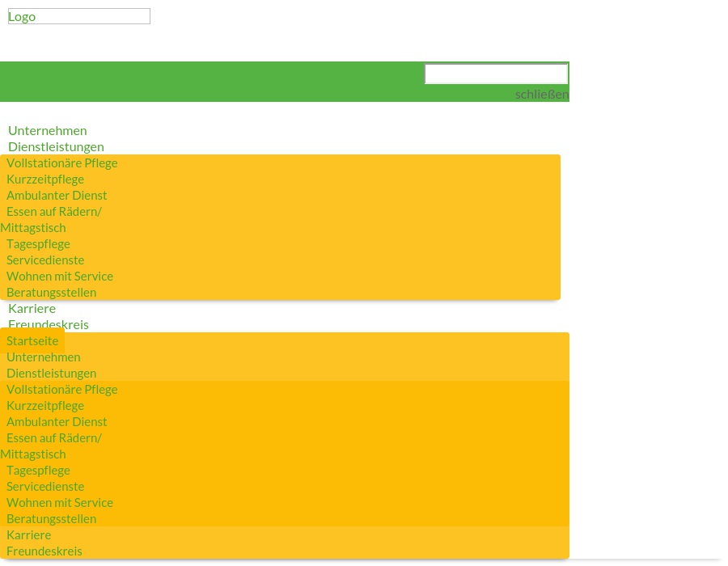Focus the search input in the green bar
This screenshot has width=728, height=566.
tap(496, 74)
